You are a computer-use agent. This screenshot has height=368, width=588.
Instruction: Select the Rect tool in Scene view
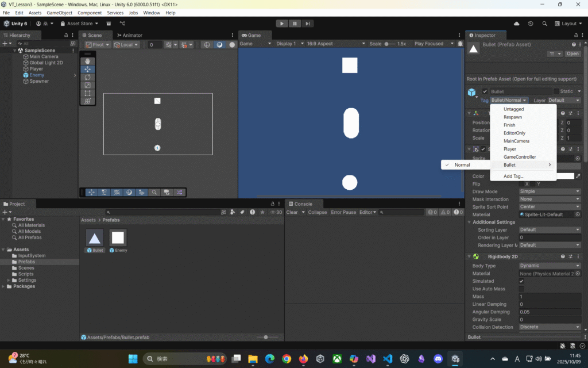(x=87, y=93)
